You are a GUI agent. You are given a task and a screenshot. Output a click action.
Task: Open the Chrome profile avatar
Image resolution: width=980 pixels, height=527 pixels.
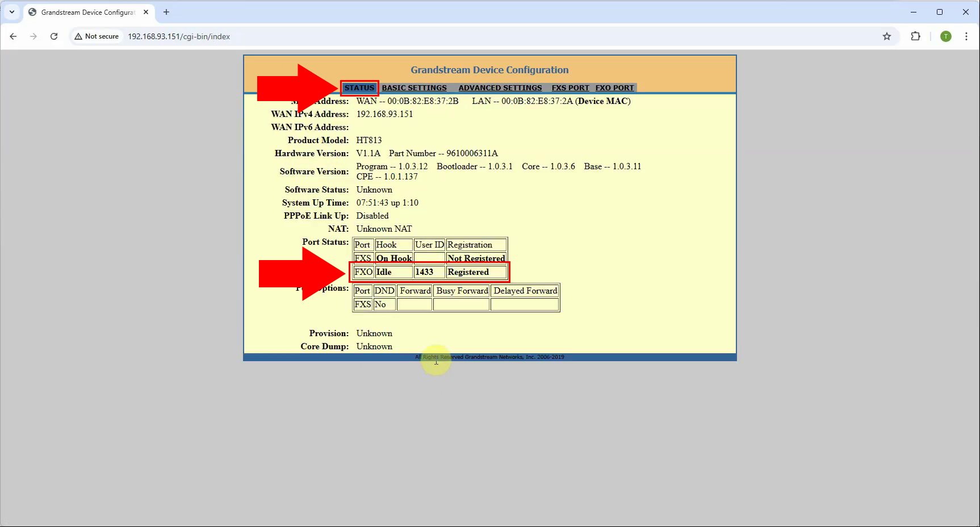coord(946,36)
